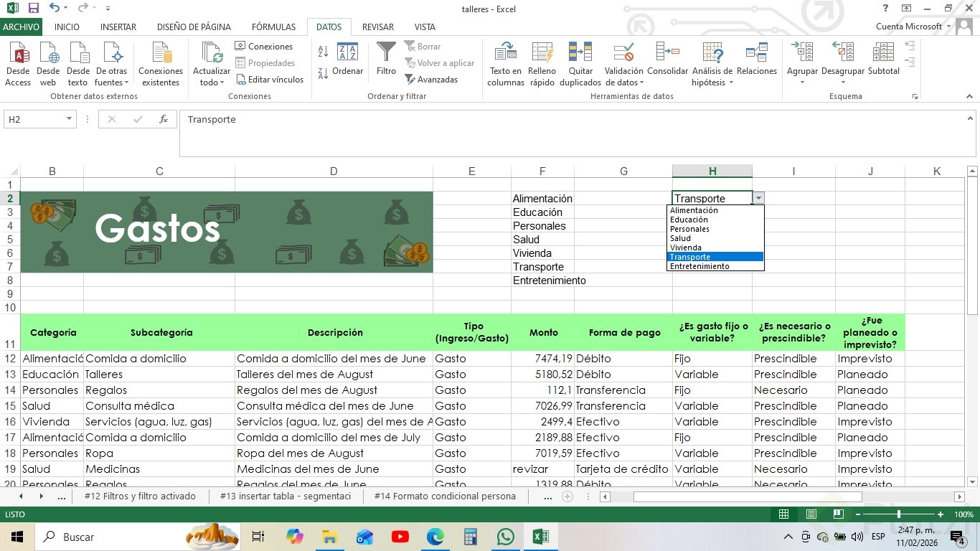Sort ascending with the A-Z icon
The height and width of the screenshot is (551, 980).
coord(323,52)
